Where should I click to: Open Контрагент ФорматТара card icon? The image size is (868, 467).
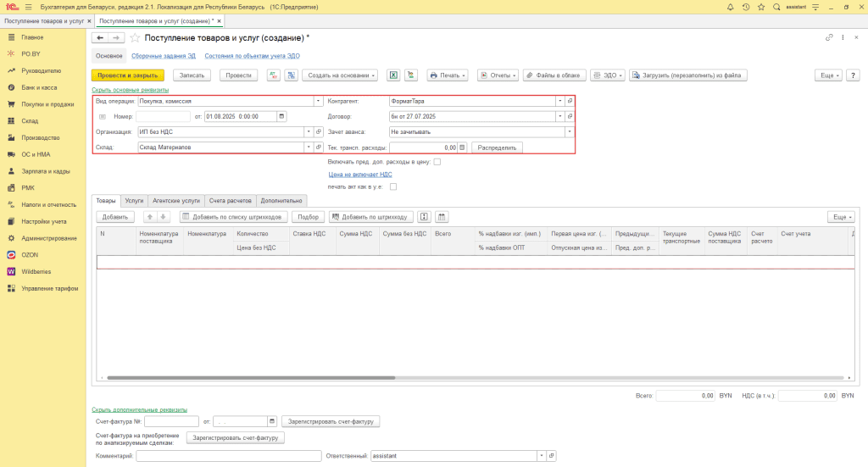pyautogui.click(x=570, y=101)
